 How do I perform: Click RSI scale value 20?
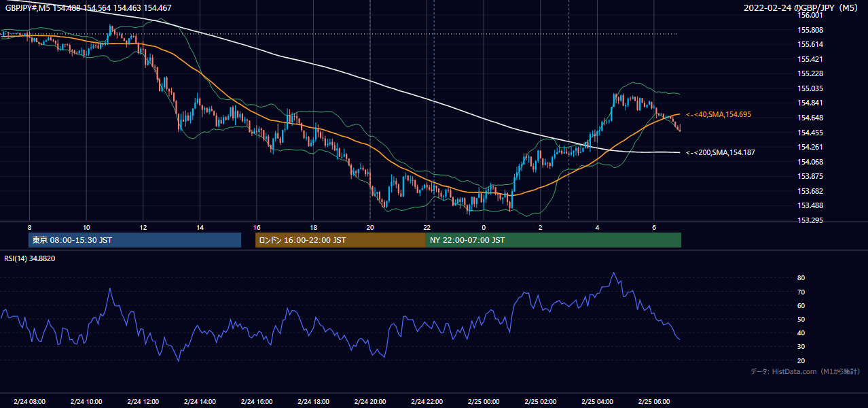point(801,360)
